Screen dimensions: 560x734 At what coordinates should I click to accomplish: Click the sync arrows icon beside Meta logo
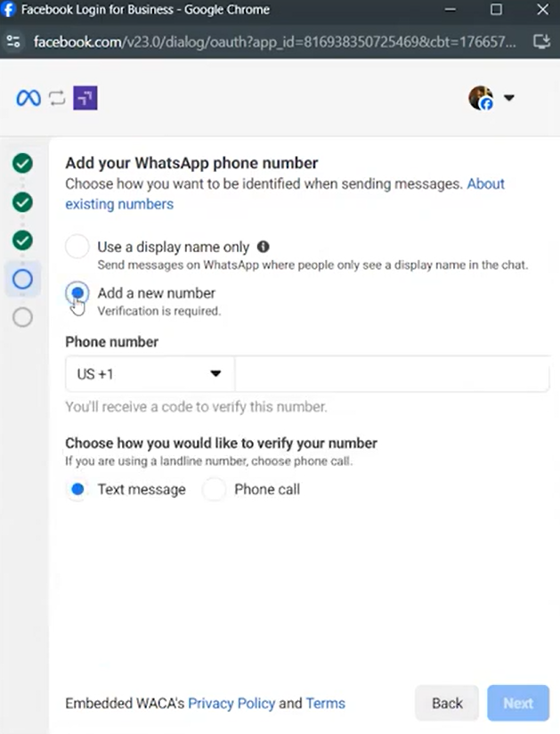pyautogui.click(x=57, y=98)
